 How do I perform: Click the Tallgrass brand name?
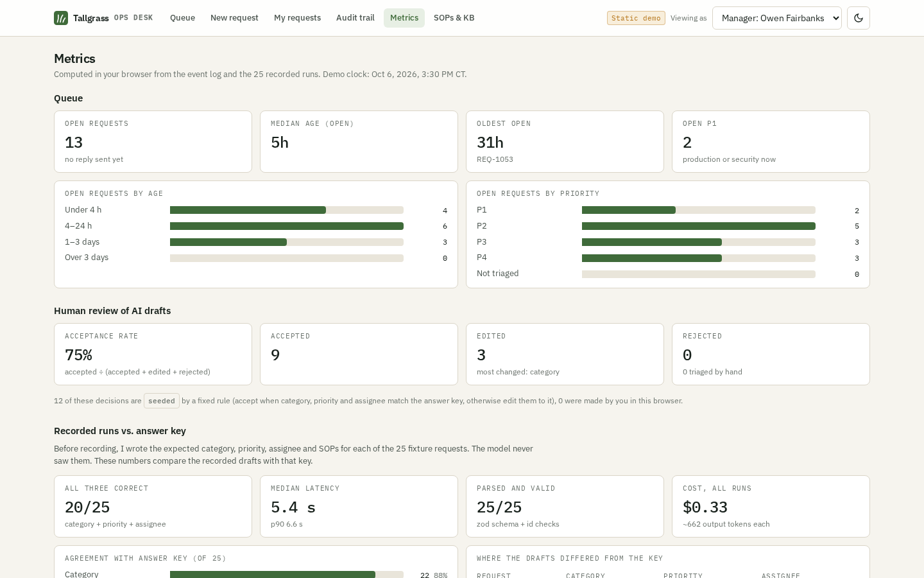pyautogui.click(x=91, y=18)
